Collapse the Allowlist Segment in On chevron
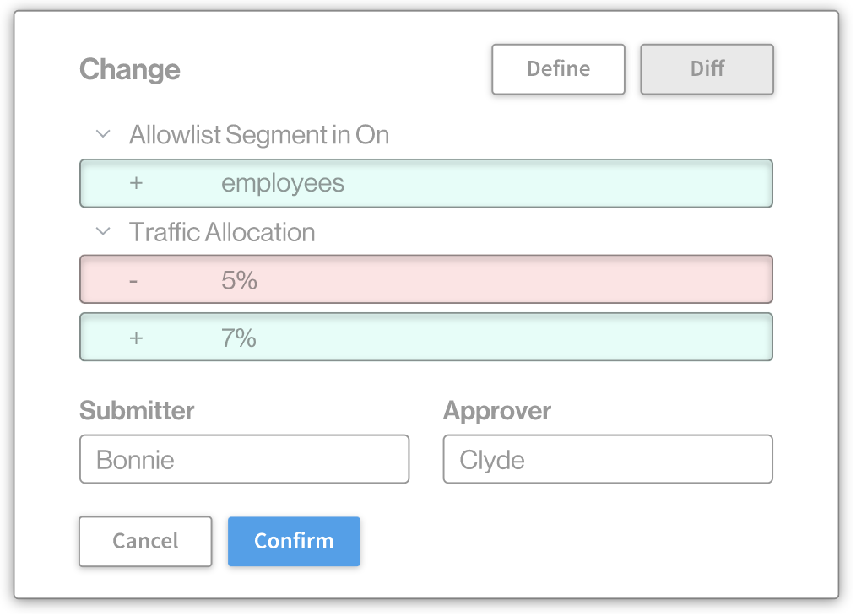This screenshot has width=856, height=616. pyautogui.click(x=104, y=134)
